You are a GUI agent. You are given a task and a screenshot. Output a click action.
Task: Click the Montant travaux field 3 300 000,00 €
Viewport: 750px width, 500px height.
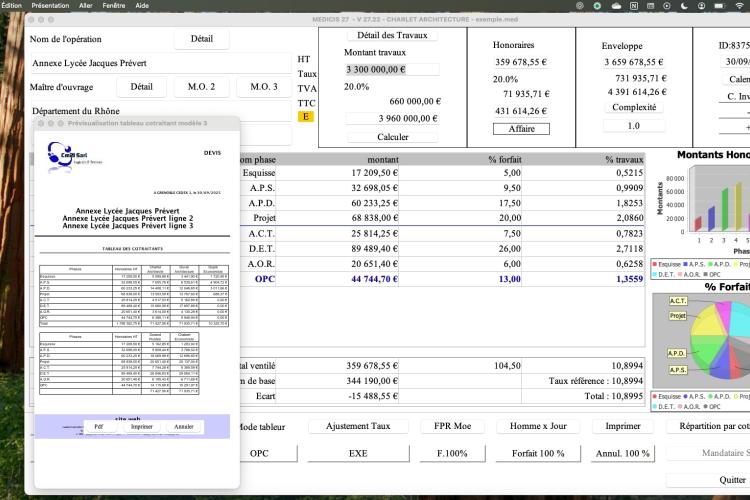(x=392, y=69)
